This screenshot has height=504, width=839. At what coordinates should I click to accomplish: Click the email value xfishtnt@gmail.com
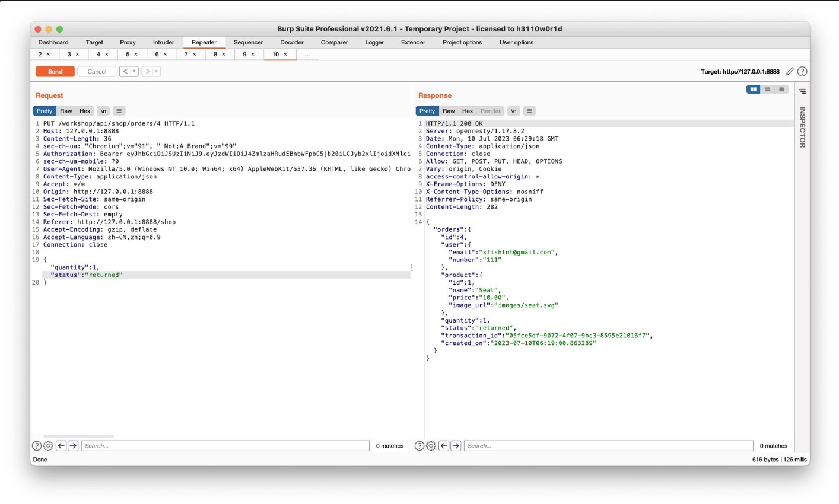(x=516, y=252)
